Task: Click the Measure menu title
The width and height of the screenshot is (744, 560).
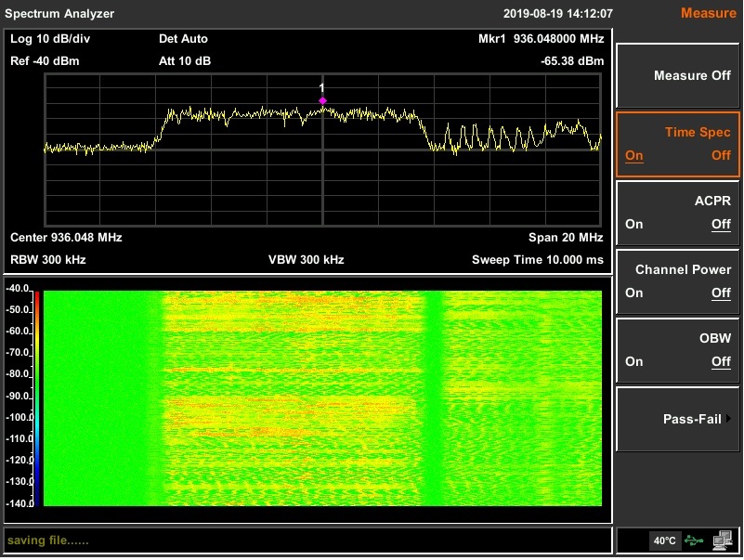Action: [x=708, y=13]
